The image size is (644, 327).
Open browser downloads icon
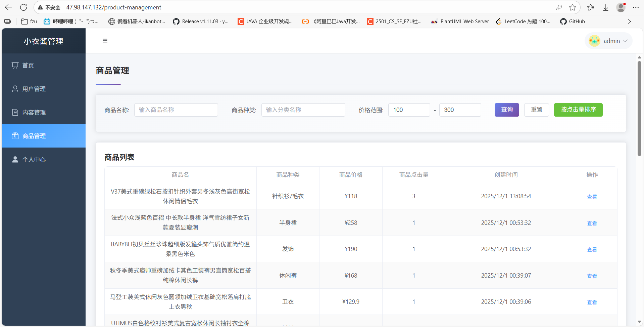(606, 7)
